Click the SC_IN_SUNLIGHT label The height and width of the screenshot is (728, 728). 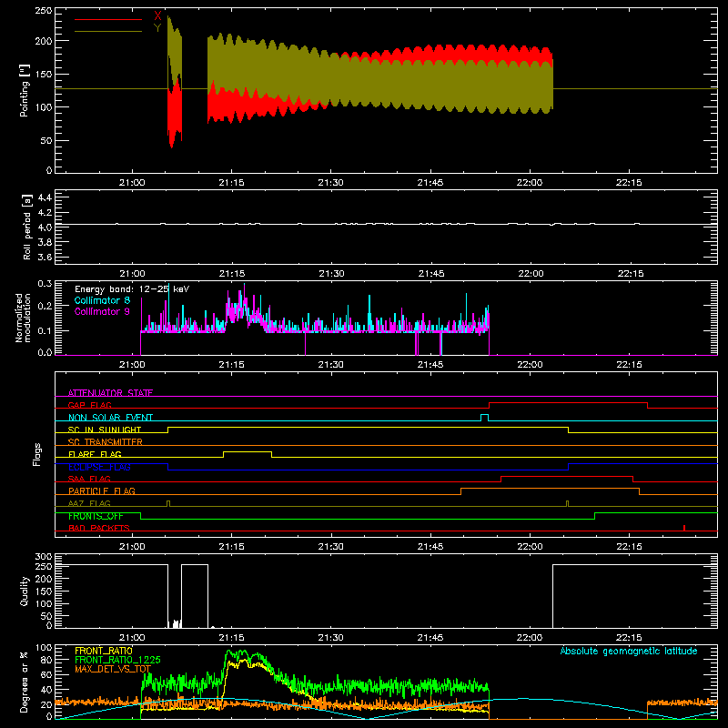(105, 430)
